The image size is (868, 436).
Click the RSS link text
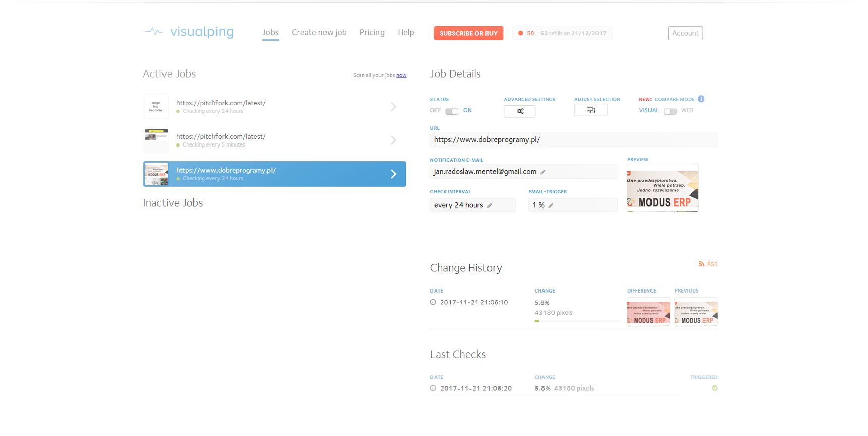coord(712,264)
